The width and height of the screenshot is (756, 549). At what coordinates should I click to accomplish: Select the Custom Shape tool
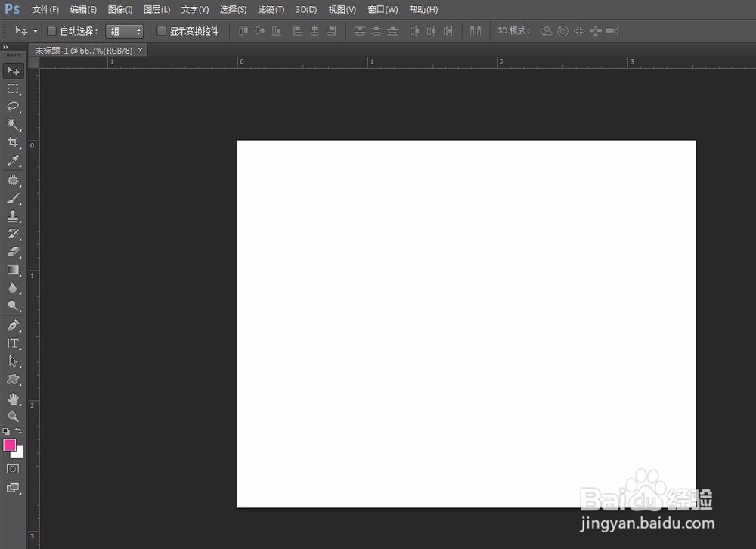[x=13, y=379]
